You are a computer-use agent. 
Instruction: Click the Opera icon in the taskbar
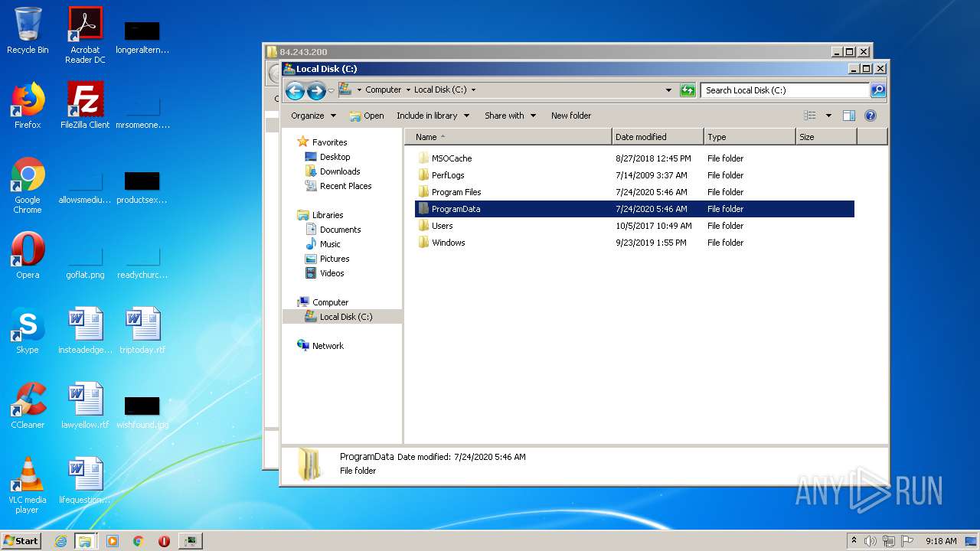164,541
